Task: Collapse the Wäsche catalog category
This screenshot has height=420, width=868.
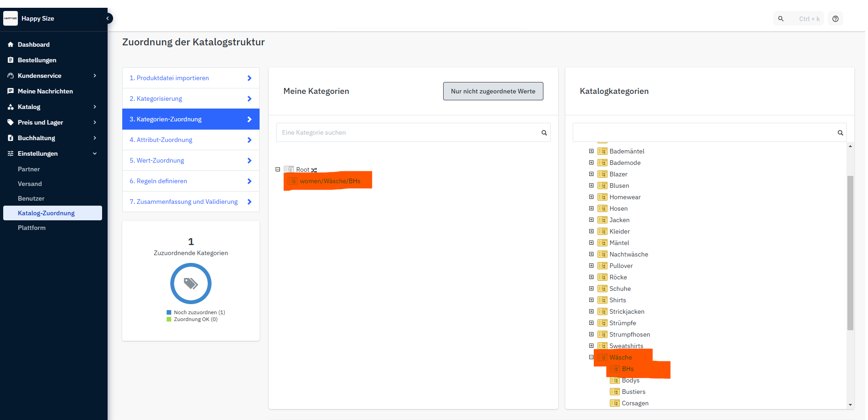Action: coord(591,357)
